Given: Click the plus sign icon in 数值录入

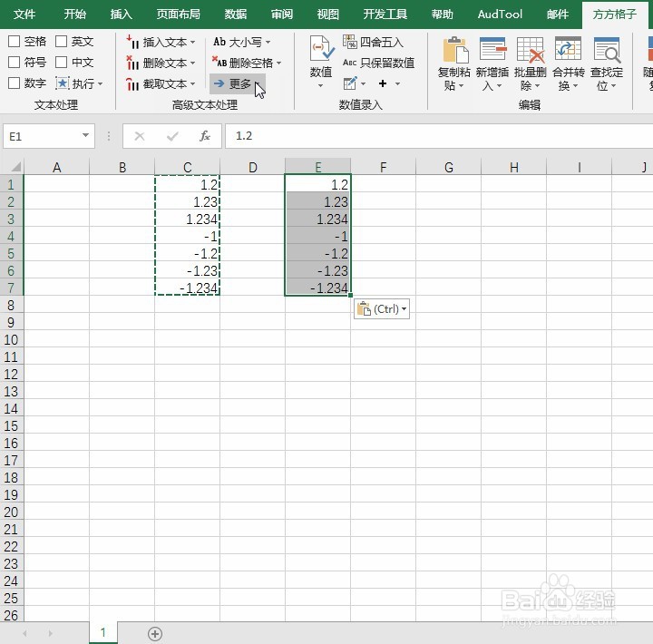Looking at the screenshot, I should 383,83.
